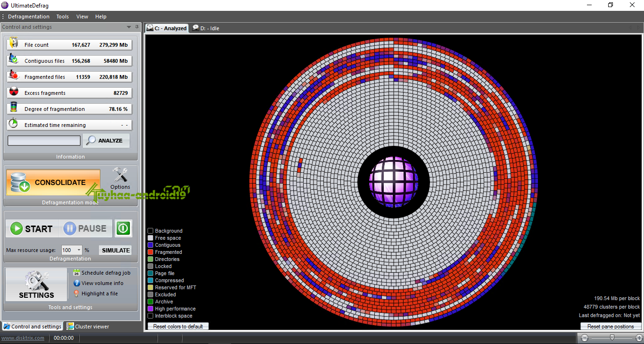Click the PAUSE button

(x=86, y=228)
